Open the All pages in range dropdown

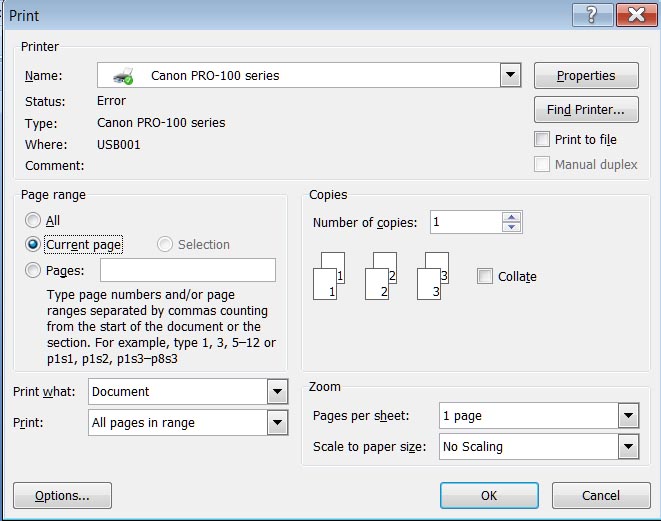pos(277,423)
